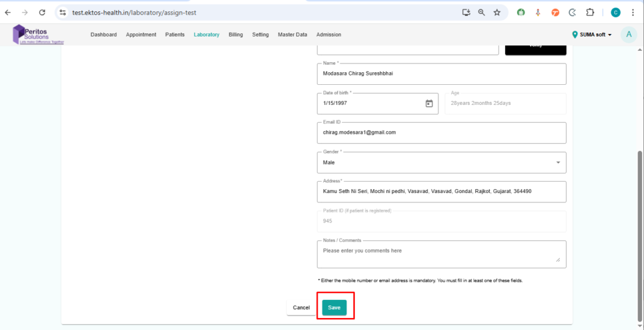Click into the Notes / Comments box
Screen dimensions: 644x330
pyautogui.click(x=441, y=254)
